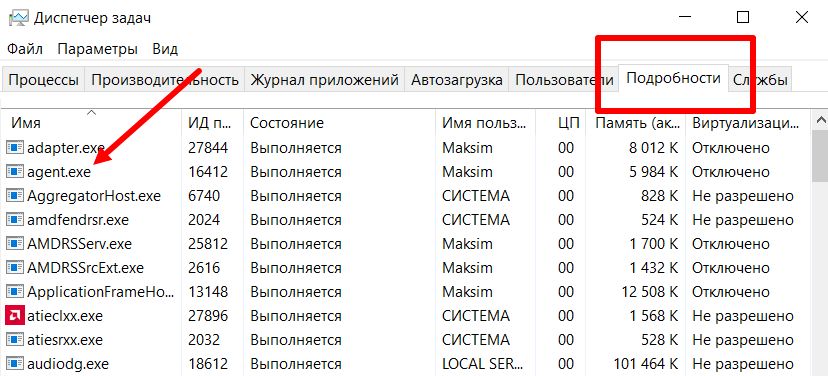Image resolution: width=828 pixels, height=376 pixels.
Task: Select the adapter.exe process name
Action: [x=65, y=148]
